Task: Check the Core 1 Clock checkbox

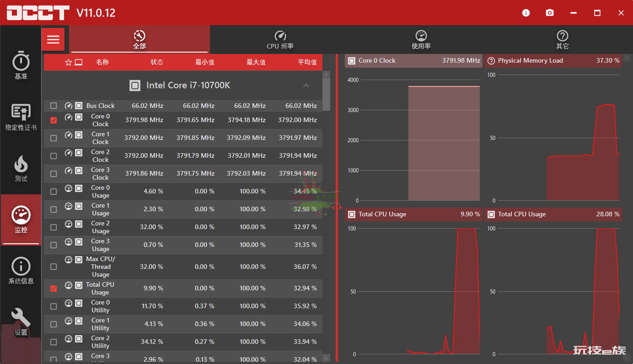Action: click(x=54, y=138)
